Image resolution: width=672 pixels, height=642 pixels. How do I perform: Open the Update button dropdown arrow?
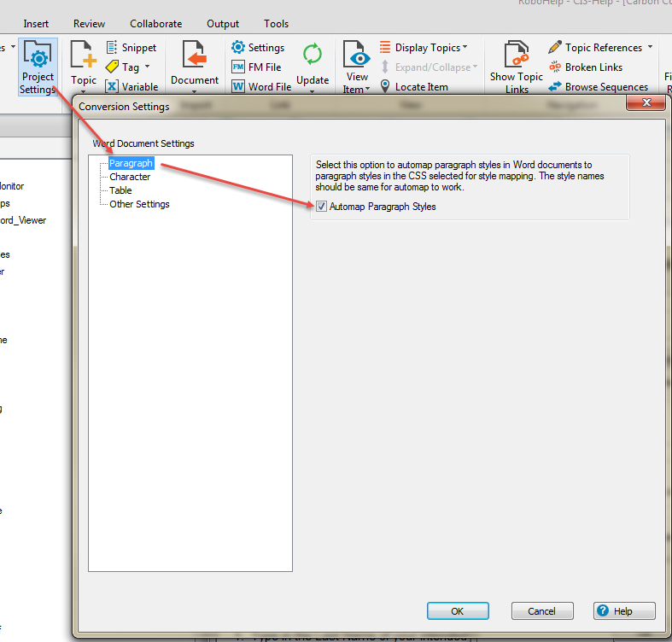[x=312, y=91]
